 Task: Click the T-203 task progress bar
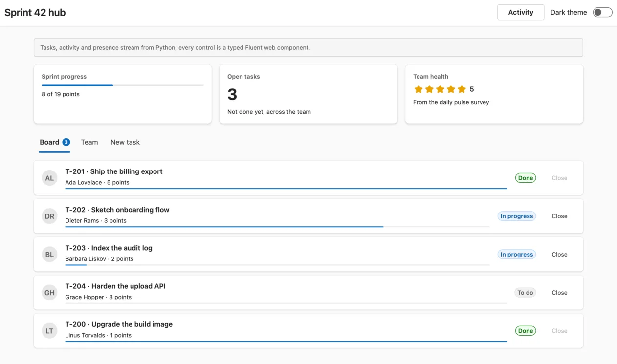[x=277, y=265]
